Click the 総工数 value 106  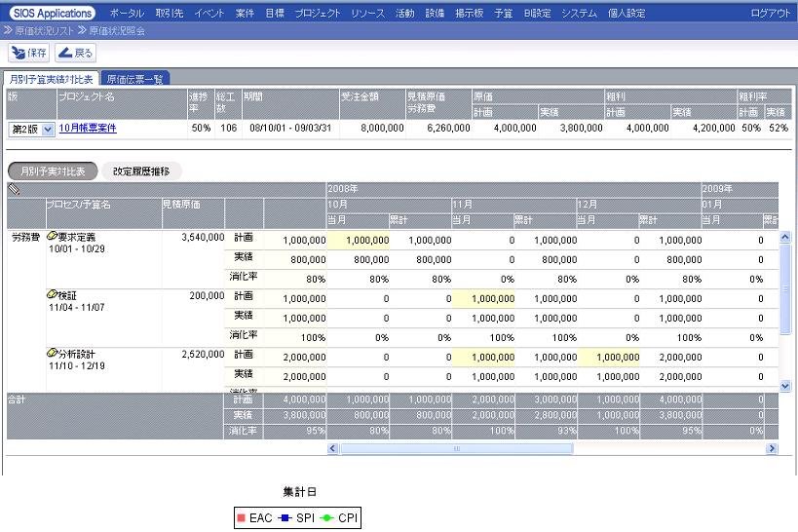click(x=229, y=128)
